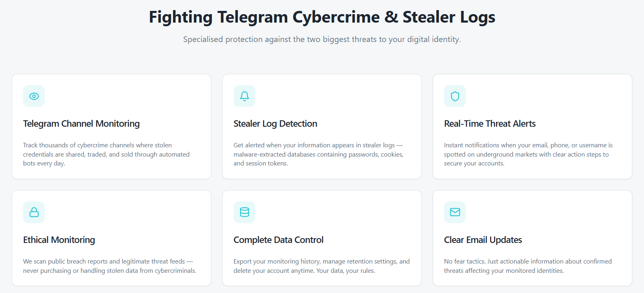Click the eye icon above Telegram Channel Monitoring
Screen dimensions: 644x293
coord(34,96)
